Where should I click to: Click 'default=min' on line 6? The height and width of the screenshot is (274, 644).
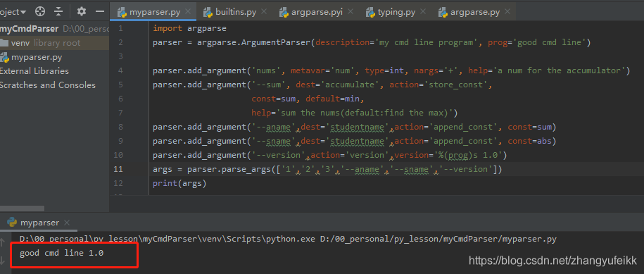[x=333, y=99]
